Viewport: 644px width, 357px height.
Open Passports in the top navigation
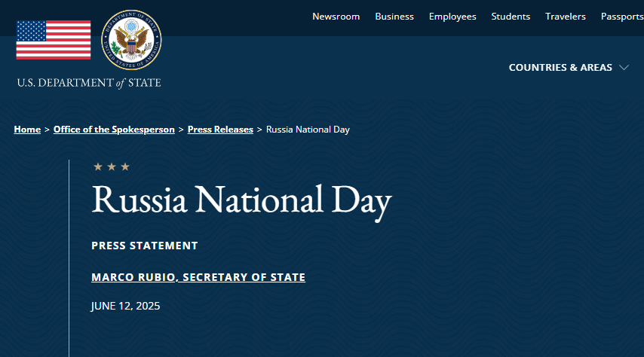click(621, 17)
